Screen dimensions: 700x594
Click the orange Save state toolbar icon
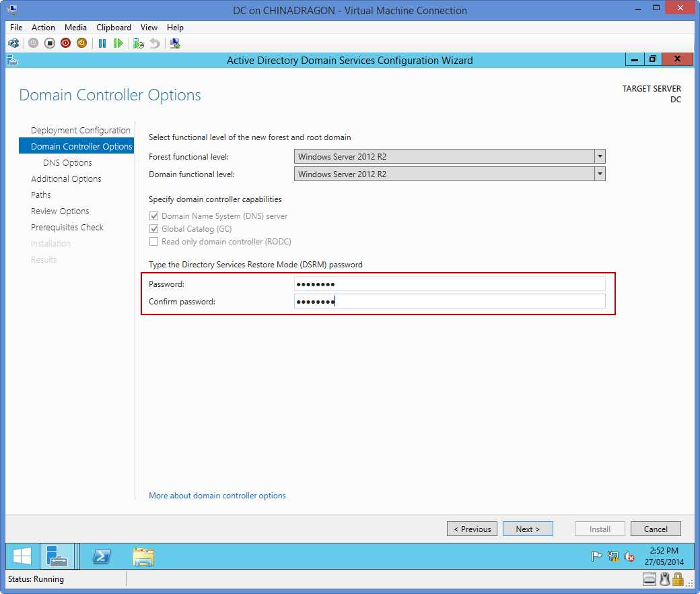click(x=81, y=43)
